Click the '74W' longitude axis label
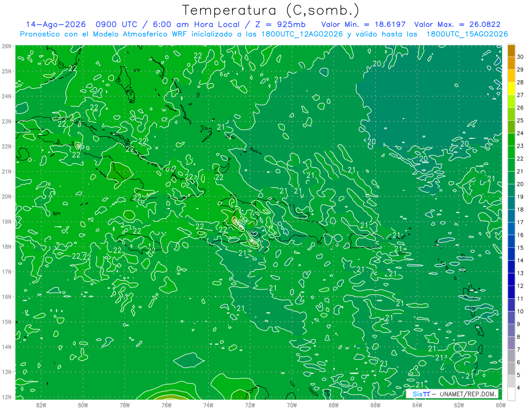The height and width of the screenshot is (411, 532). [208, 405]
